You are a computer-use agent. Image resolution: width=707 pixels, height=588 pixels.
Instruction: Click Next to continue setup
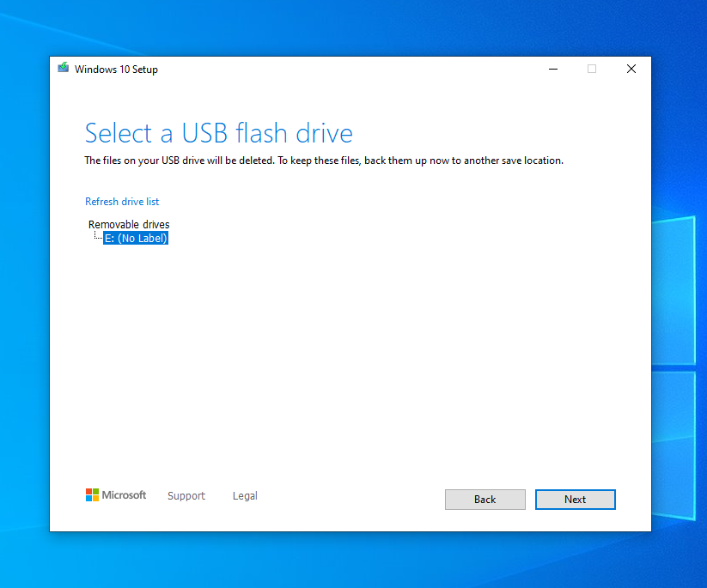pyautogui.click(x=576, y=500)
